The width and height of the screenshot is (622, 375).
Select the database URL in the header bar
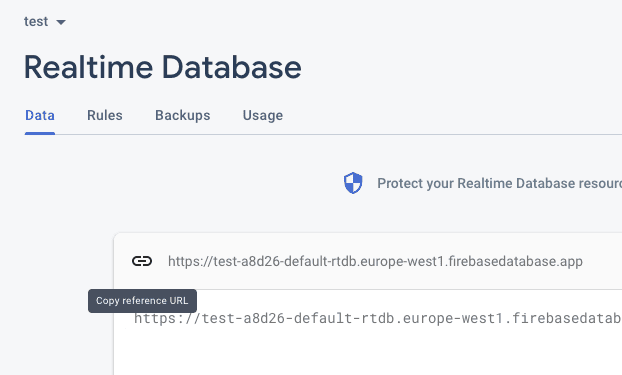(x=375, y=262)
